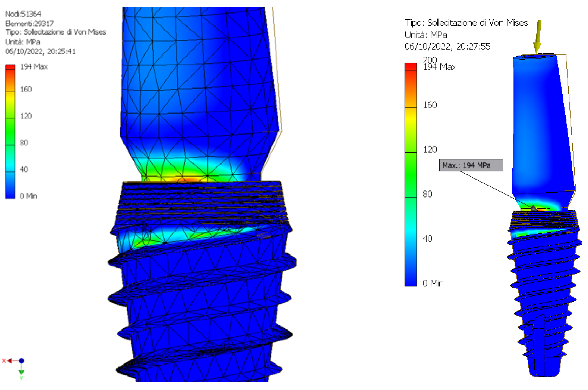Click the left legend's 194 Max label
Screen dimensions: 588x390
[x=34, y=67]
